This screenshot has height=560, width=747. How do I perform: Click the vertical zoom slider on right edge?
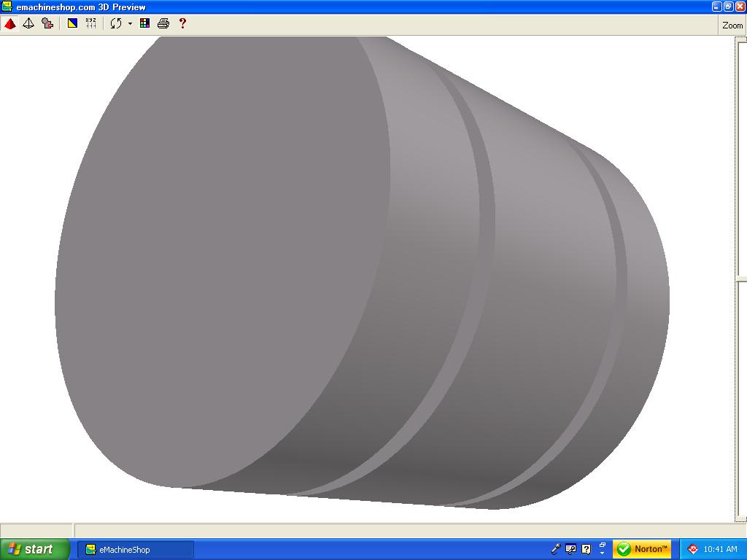coord(741,279)
